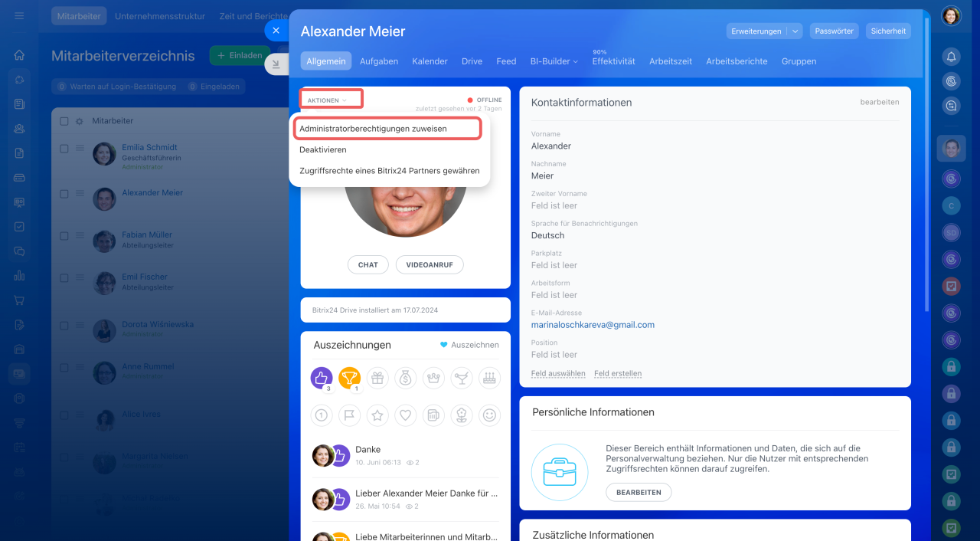Pick the star award icon

[x=377, y=415]
